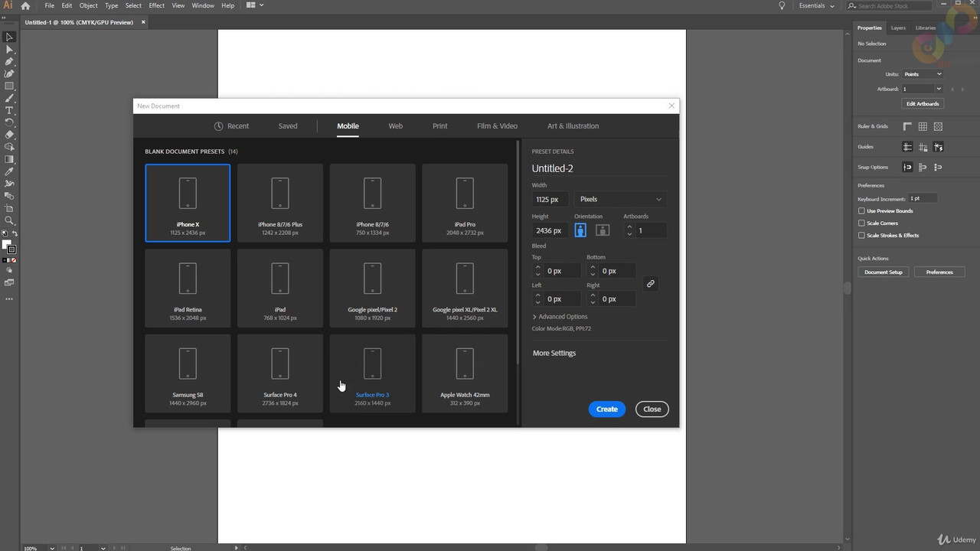Choose the Curvature tool
The width and height of the screenshot is (980, 551).
click(9, 73)
